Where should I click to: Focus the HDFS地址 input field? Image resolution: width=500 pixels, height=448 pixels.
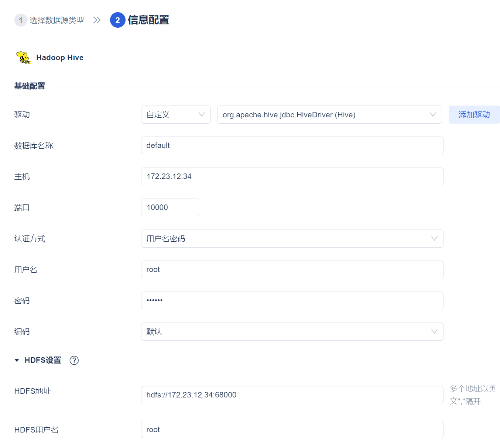292,395
